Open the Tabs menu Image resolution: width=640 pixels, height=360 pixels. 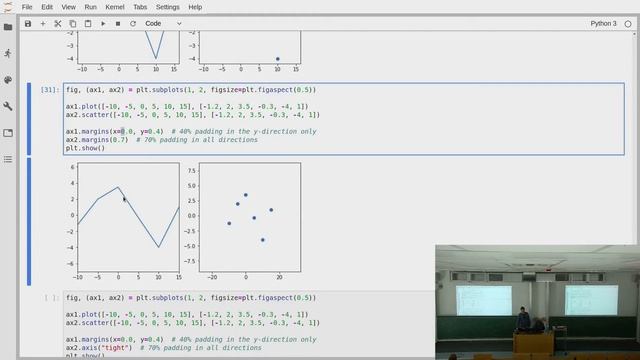click(140, 7)
